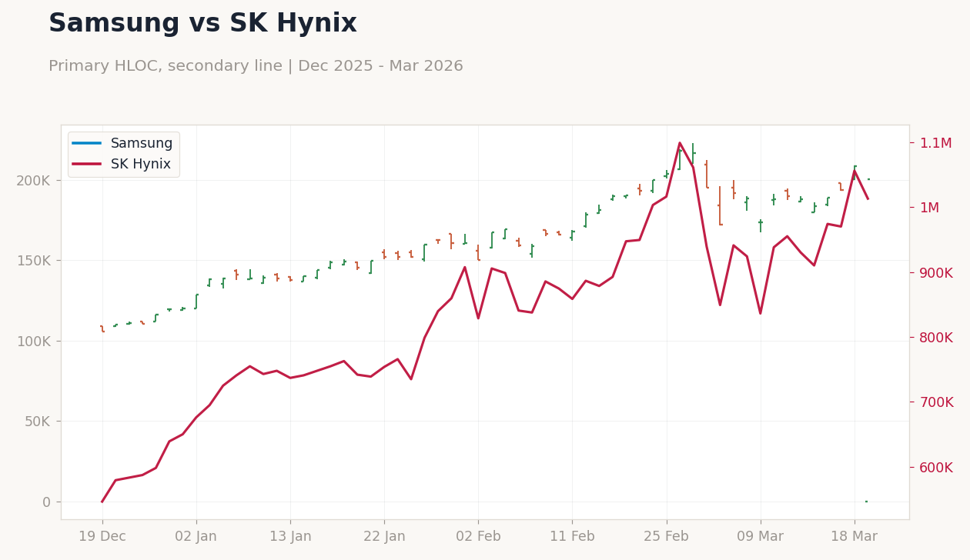This screenshot has width=970, height=560.
Task: Click the SK Hynix legend entry
Action: click(122, 164)
